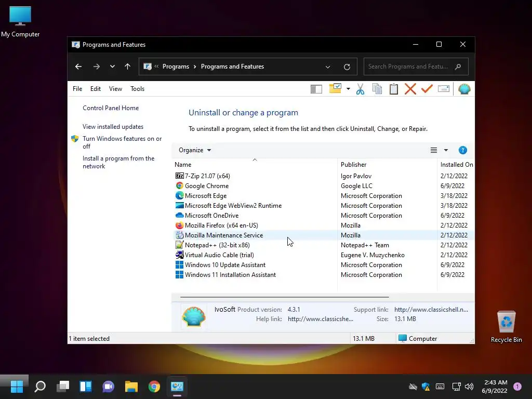
Task: Launch Google Chrome from the taskbar
Action: click(154, 386)
